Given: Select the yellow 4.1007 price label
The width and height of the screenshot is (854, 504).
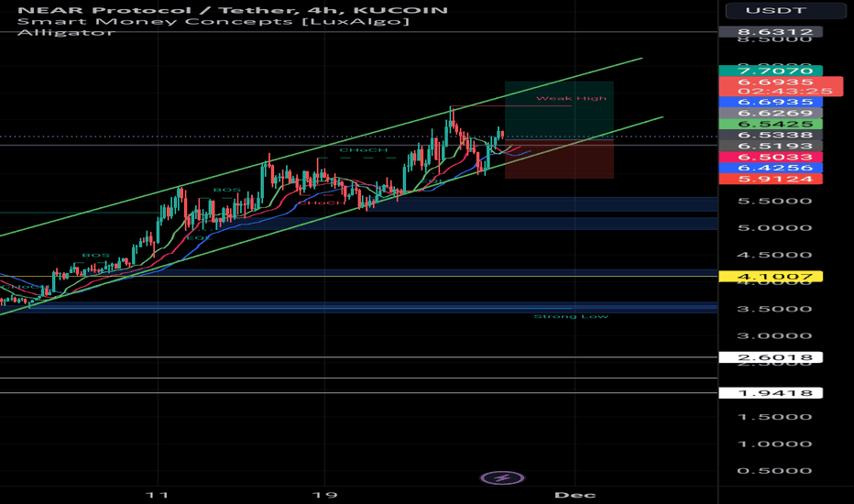Looking at the screenshot, I should click(x=771, y=277).
